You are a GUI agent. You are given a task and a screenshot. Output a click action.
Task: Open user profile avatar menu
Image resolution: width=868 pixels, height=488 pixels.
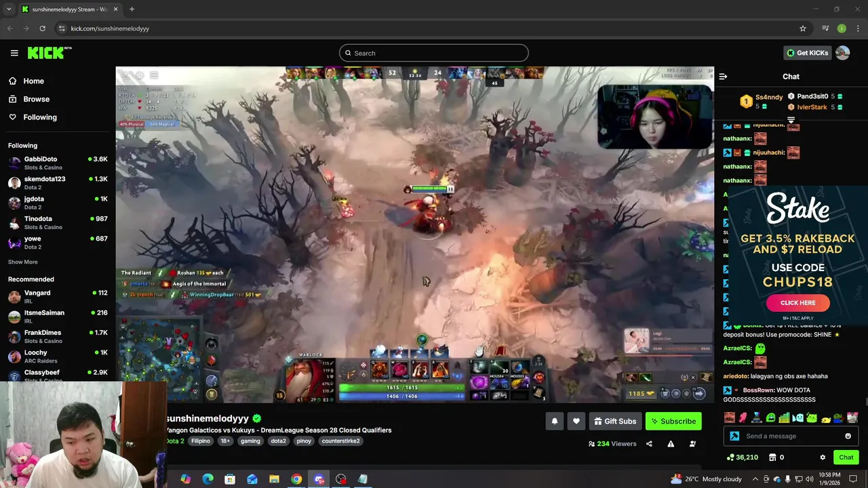pyautogui.click(x=843, y=53)
